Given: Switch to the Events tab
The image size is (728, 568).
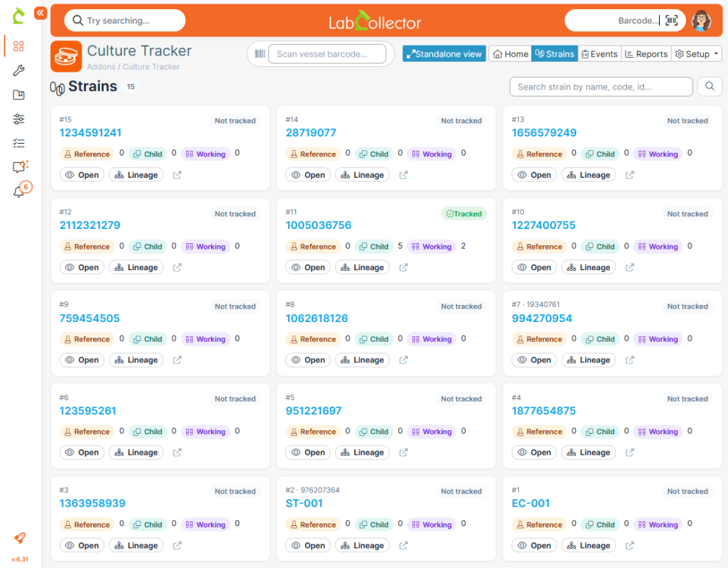Looking at the screenshot, I should coord(600,54).
